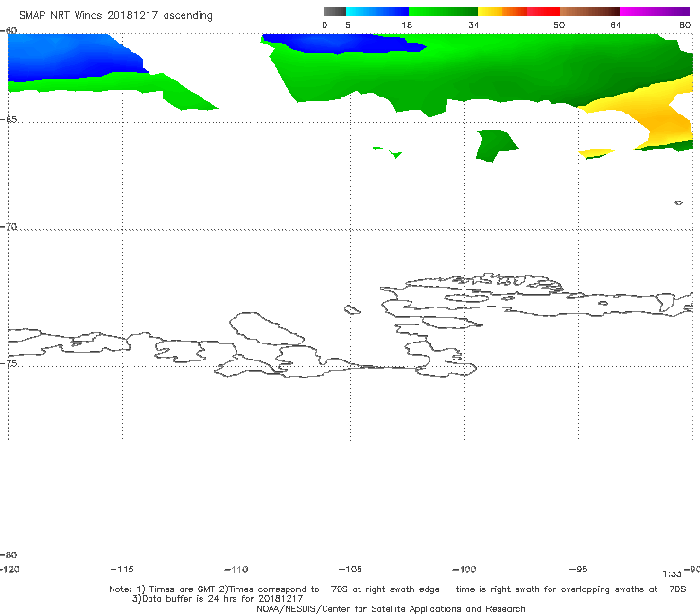The width and height of the screenshot is (700, 615).
Task: Click the longitude label '-110'
Action: [236, 570]
